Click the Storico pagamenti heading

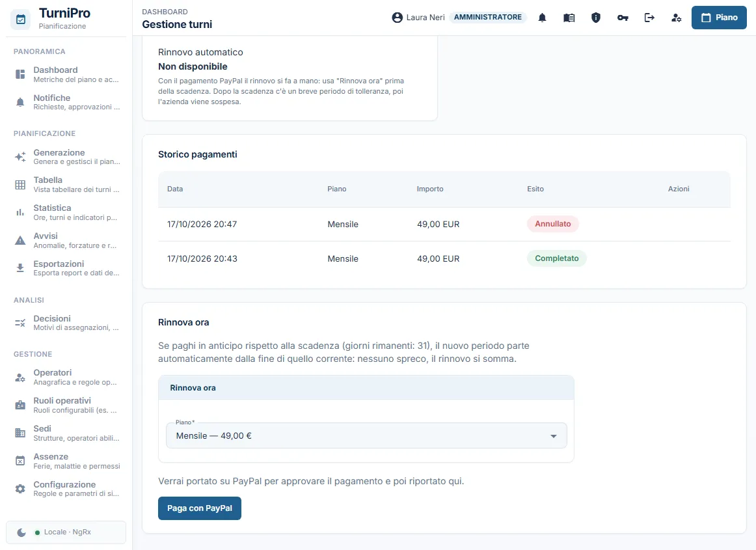point(198,154)
